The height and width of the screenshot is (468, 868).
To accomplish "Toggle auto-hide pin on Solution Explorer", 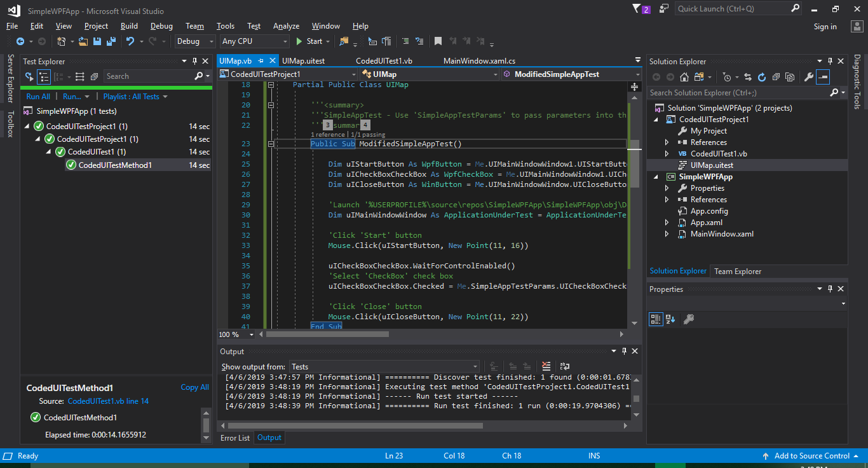I will tap(830, 61).
